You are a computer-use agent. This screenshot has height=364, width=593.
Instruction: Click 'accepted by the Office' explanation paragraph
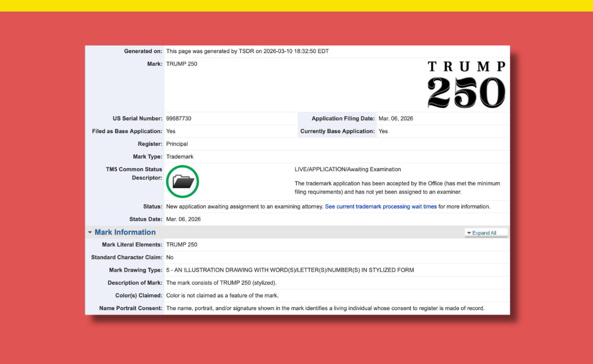[x=397, y=188]
